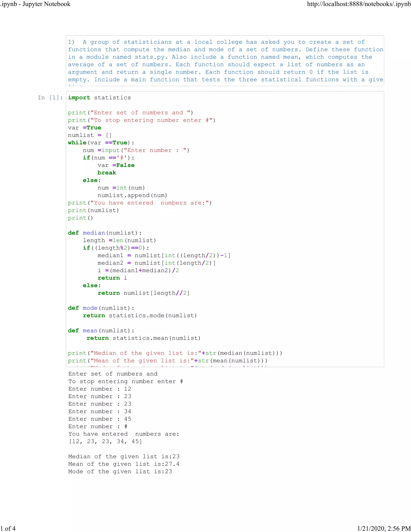411x532 pixels.
Task: Click the 1/21/2020, 2:56 PM timestamp
Action: pos(384,528)
